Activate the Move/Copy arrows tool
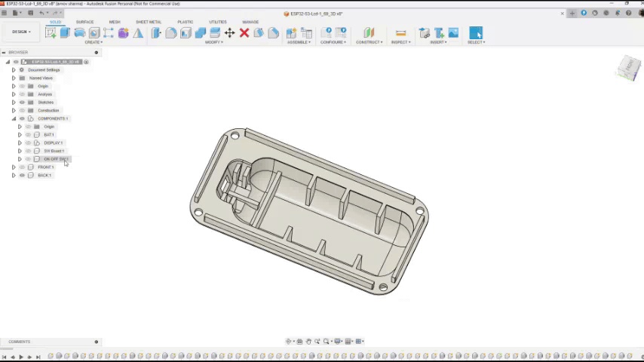 pos(229,33)
